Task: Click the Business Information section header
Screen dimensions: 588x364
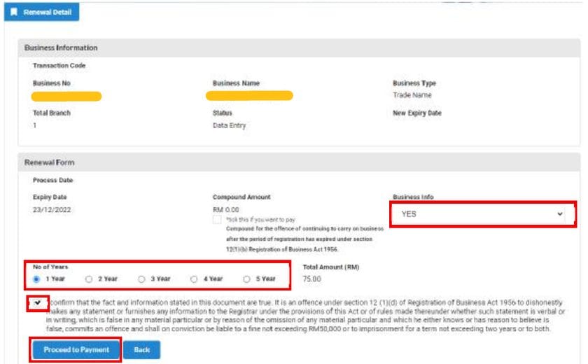Action: tap(299, 48)
